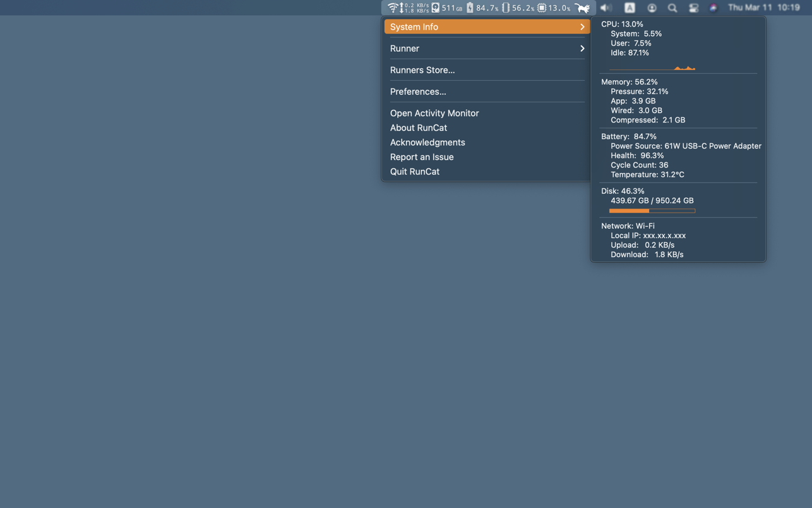Open Siri icon in menu bar
The height and width of the screenshot is (508, 812).
click(x=713, y=8)
